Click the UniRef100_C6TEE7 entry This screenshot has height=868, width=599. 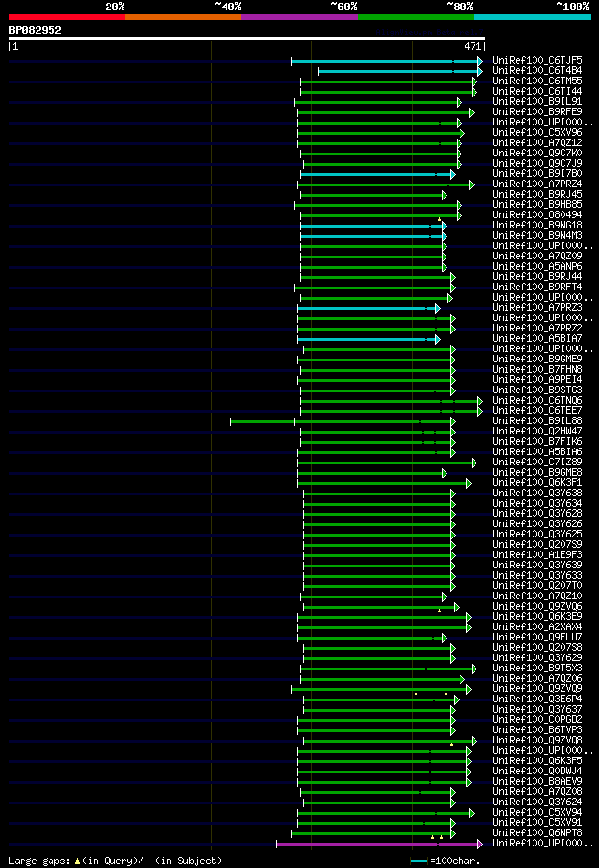(537, 411)
